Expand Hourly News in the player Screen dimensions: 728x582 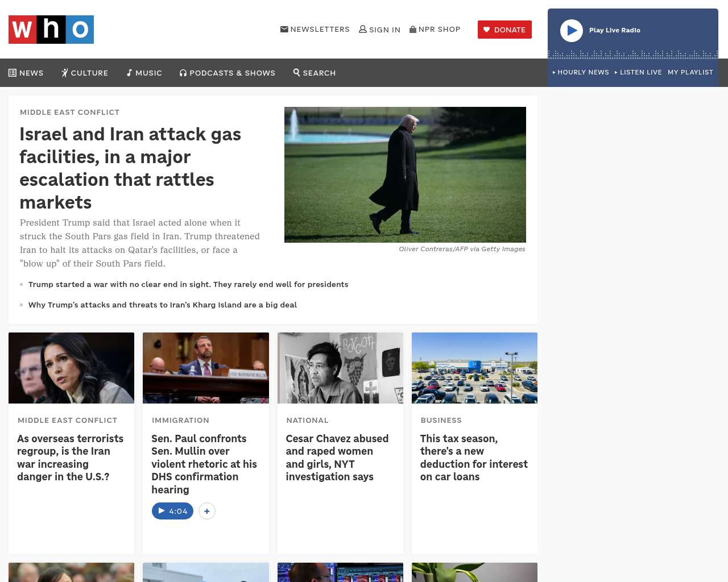581,72
